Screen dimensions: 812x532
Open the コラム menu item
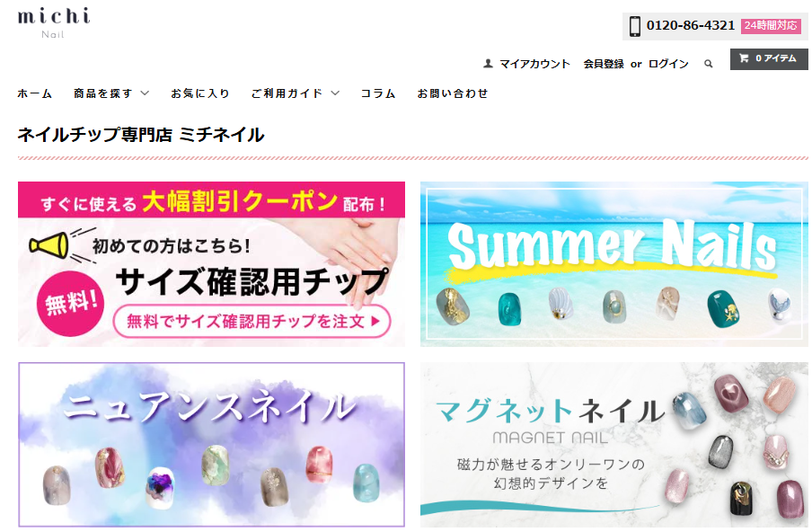click(x=378, y=93)
